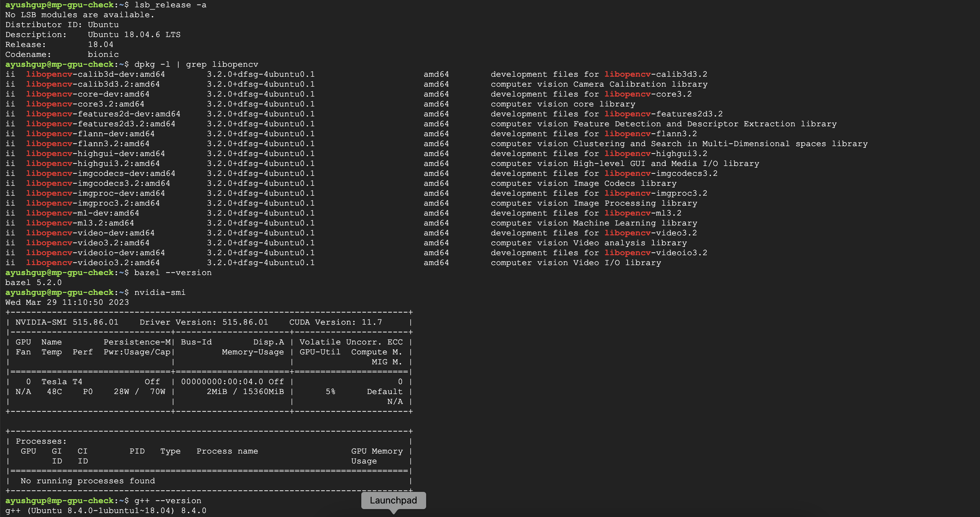
Task: Click the Wed Mar 29 timestamp line
Action: coord(67,302)
